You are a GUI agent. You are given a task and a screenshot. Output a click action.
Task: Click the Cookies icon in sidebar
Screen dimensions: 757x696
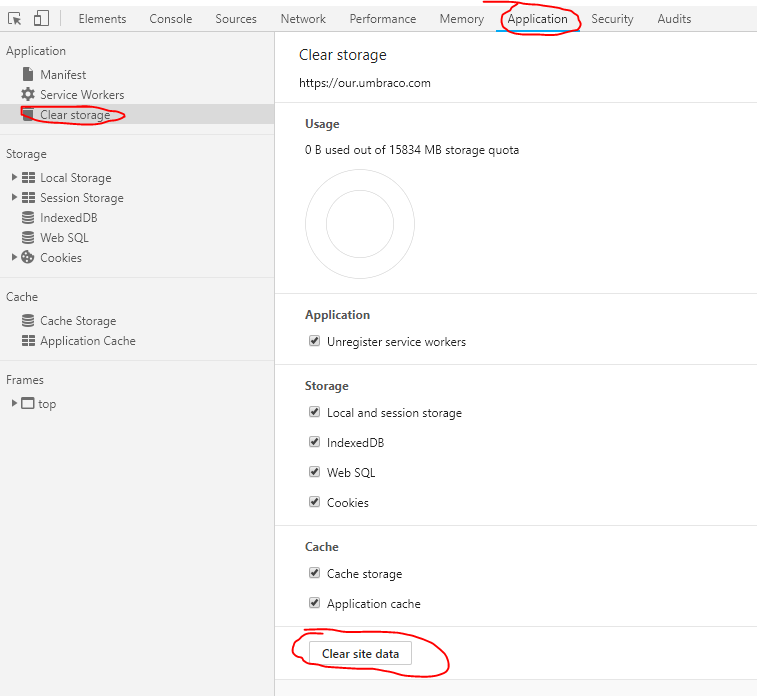tap(28, 258)
